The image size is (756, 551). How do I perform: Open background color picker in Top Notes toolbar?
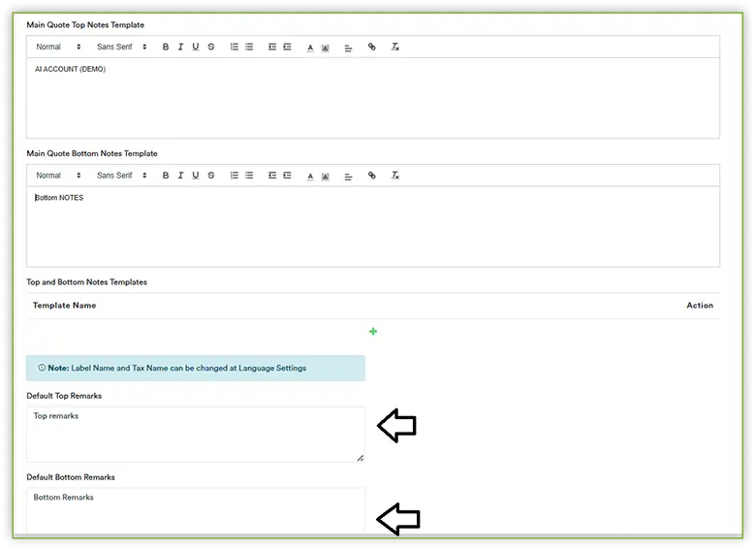pos(326,49)
